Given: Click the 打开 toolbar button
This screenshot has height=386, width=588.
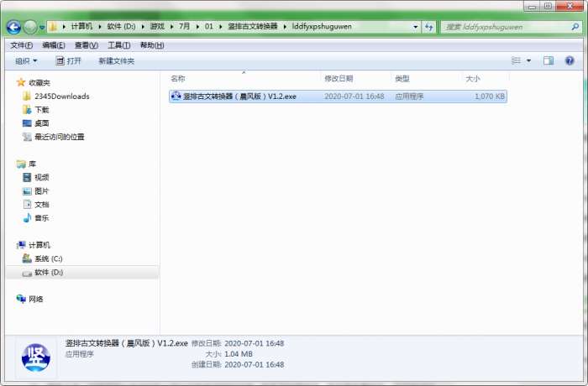Looking at the screenshot, I should point(68,61).
